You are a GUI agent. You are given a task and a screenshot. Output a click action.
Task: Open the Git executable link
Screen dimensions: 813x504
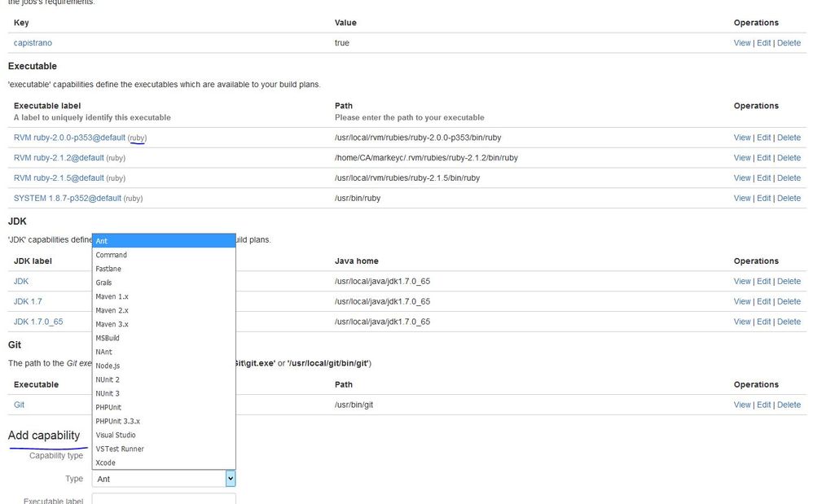click(19, 405)
